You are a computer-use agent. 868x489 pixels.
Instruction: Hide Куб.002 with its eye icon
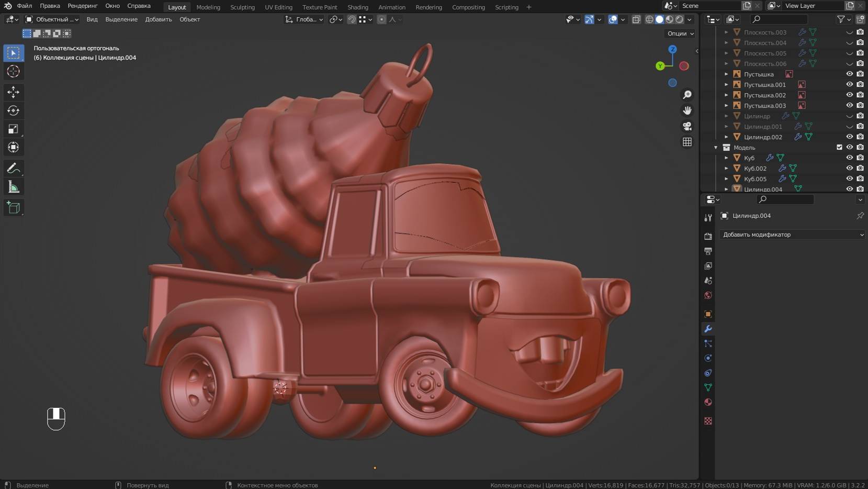point(850,168)
